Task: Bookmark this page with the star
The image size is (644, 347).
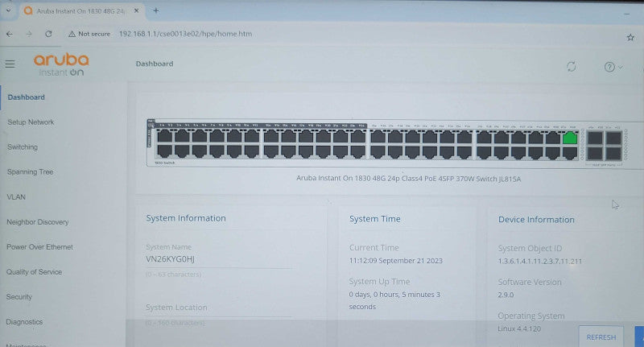Action: [630, 37]
